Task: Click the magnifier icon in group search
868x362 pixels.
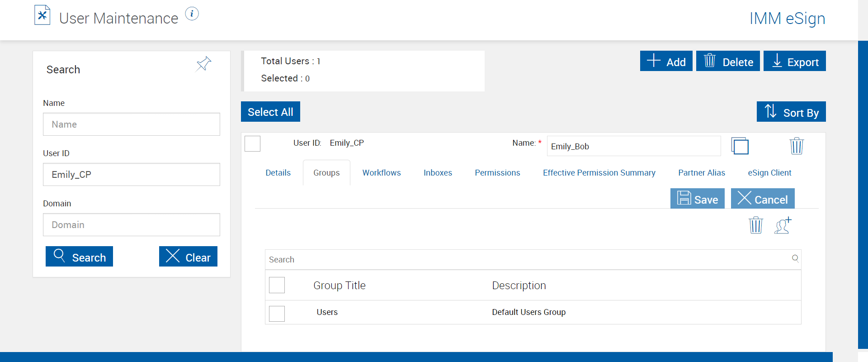Action: 795,258
